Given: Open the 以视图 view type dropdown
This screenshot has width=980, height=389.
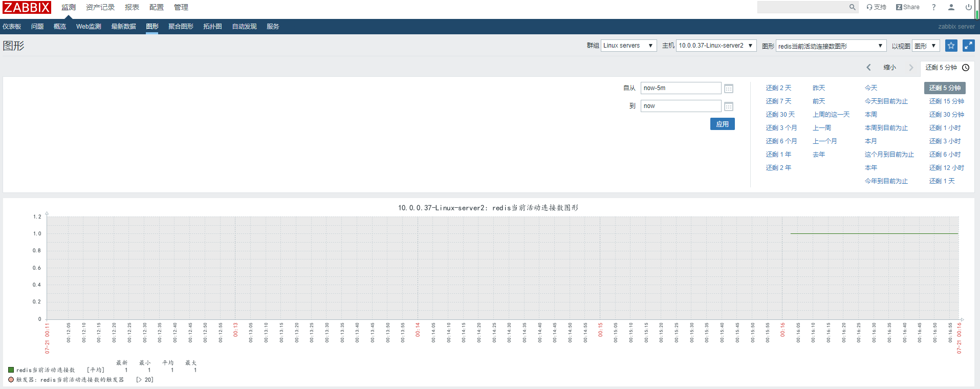Looking at the screenshot, I should coord(926,46).
